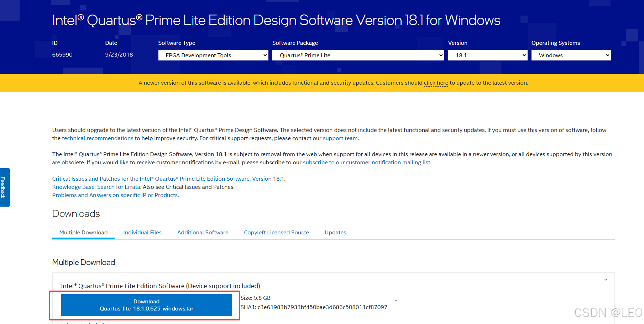
Task: Open the Operating Systems Windows dropdown
Action: 571,55
